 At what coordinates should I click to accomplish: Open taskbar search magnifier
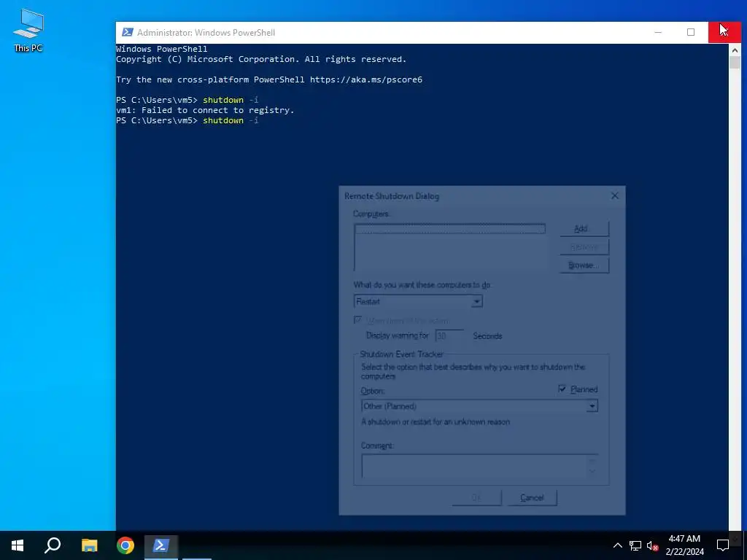click(x=53, y=545)
